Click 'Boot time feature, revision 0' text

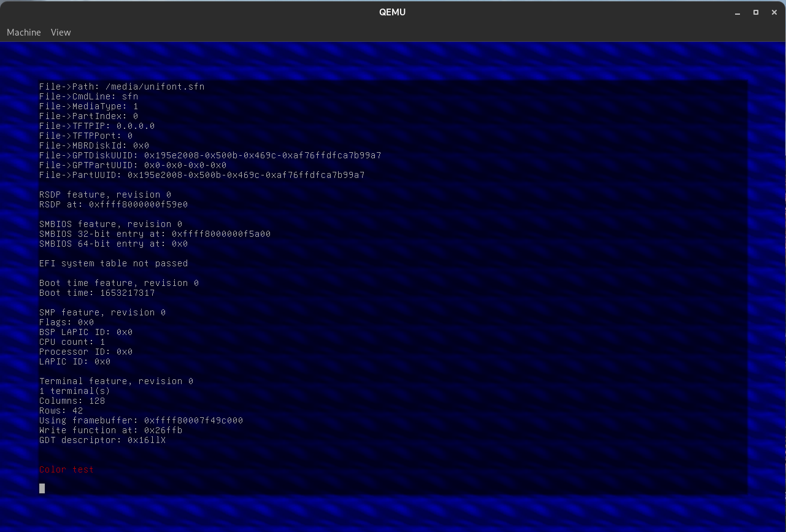tap(119, 283)
